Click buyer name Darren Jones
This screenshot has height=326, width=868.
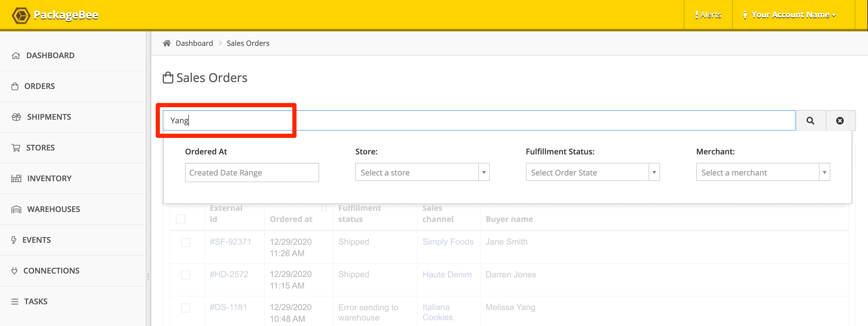click(511, 274)
